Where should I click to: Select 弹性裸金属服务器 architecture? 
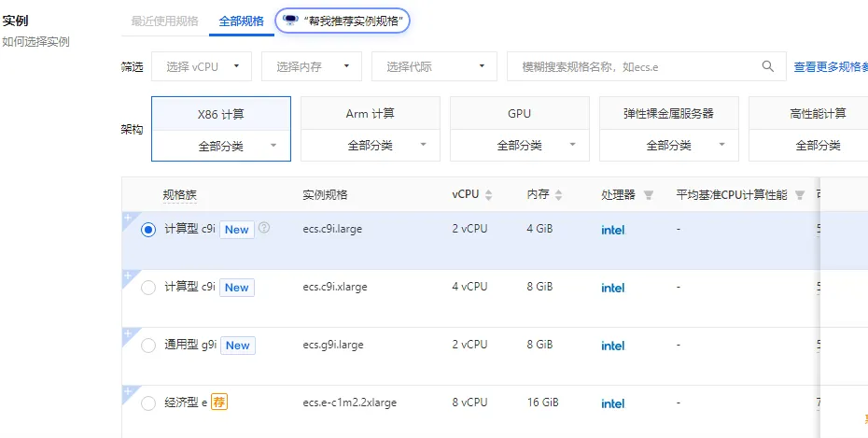coord(669,114)
